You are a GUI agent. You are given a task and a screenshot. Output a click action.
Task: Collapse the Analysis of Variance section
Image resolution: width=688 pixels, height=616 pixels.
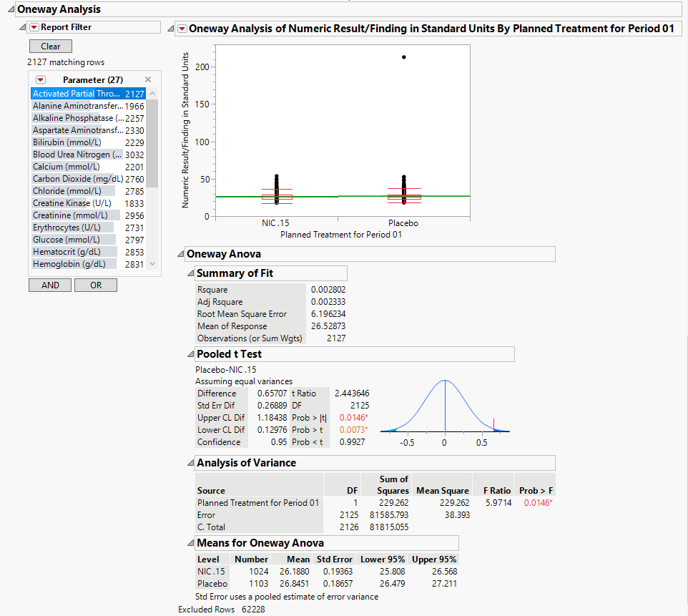pyautogui.click(x=190, y=463)
